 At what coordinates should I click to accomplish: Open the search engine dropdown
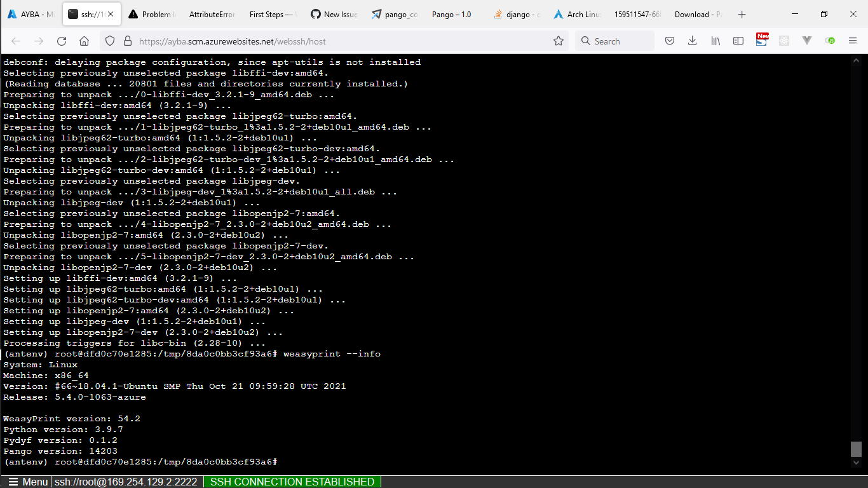[x=585, y=40]
